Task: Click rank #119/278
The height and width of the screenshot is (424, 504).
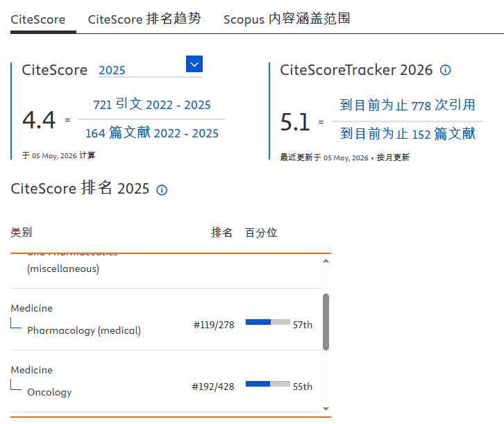Action: (x=214, y=325)
